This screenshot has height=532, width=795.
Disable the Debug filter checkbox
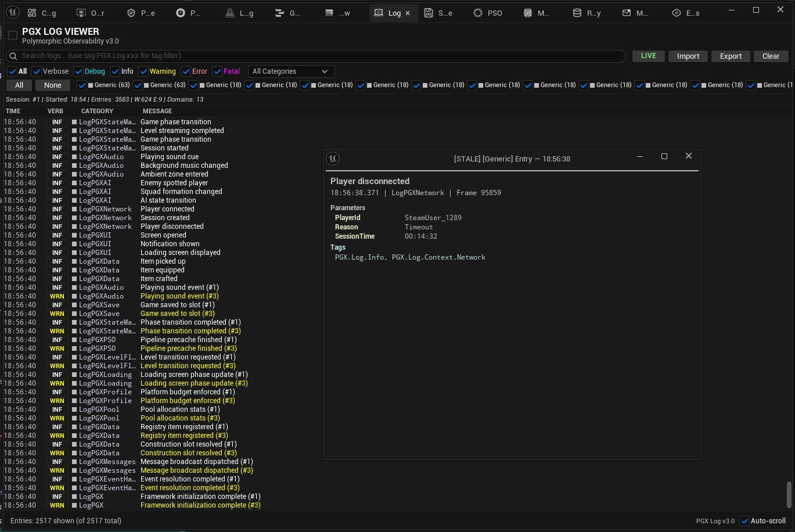pos(78,71)
